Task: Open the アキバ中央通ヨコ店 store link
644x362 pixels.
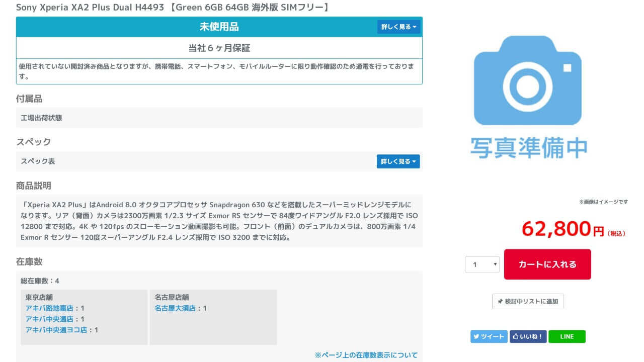Action: pos(56,330)
